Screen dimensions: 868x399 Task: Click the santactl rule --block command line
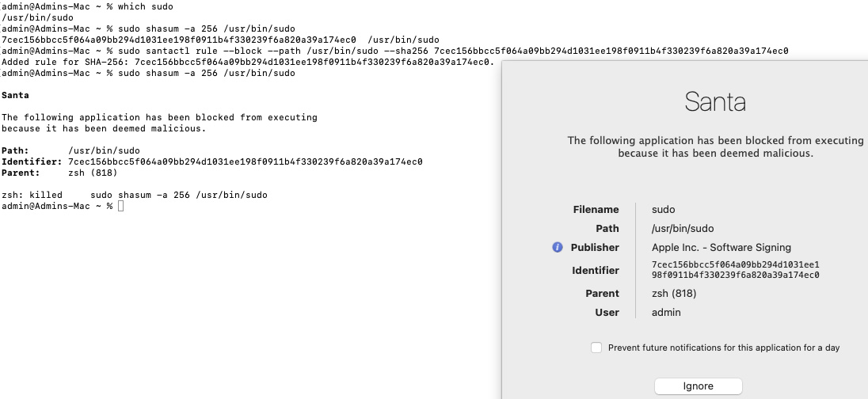[x=394, y=51]
